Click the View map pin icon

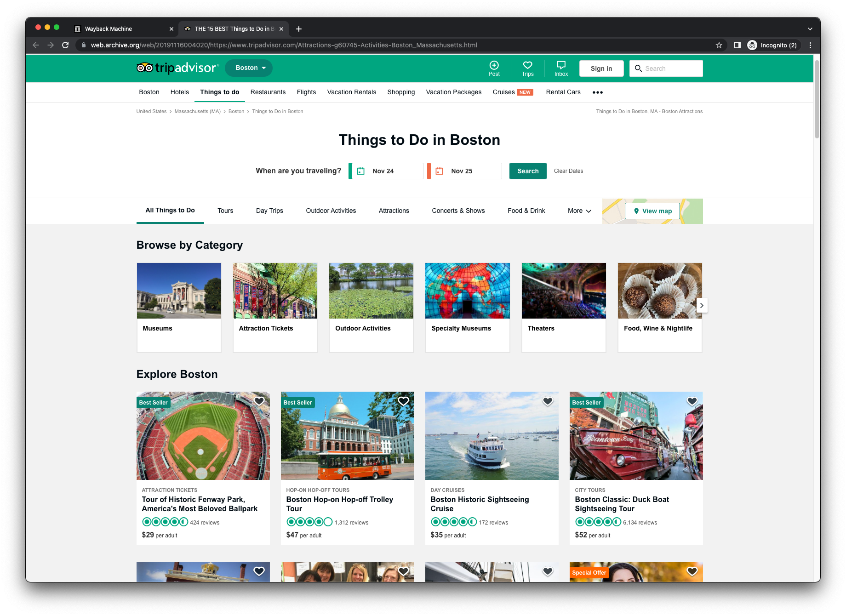point(636,211)
